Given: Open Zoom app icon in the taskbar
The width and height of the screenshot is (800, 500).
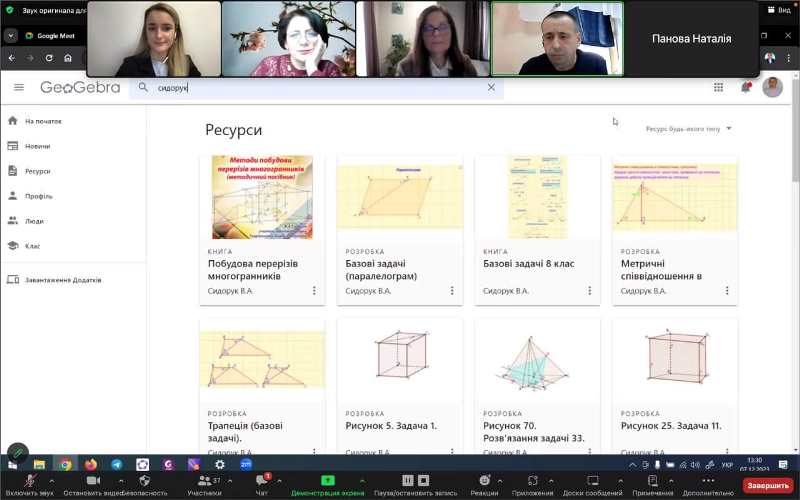Looking at the screenshot, I should click(x=246, y=464).
